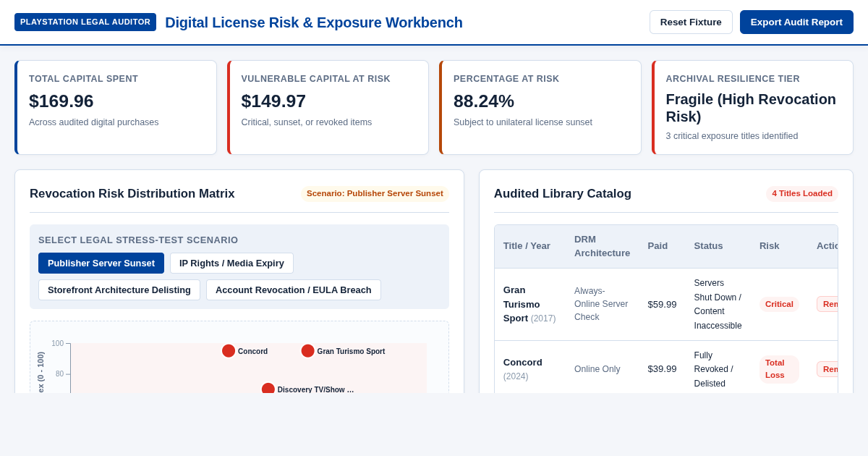
Task: Click the Gran Turismo Sport title cell
Action: pos(529,304)
